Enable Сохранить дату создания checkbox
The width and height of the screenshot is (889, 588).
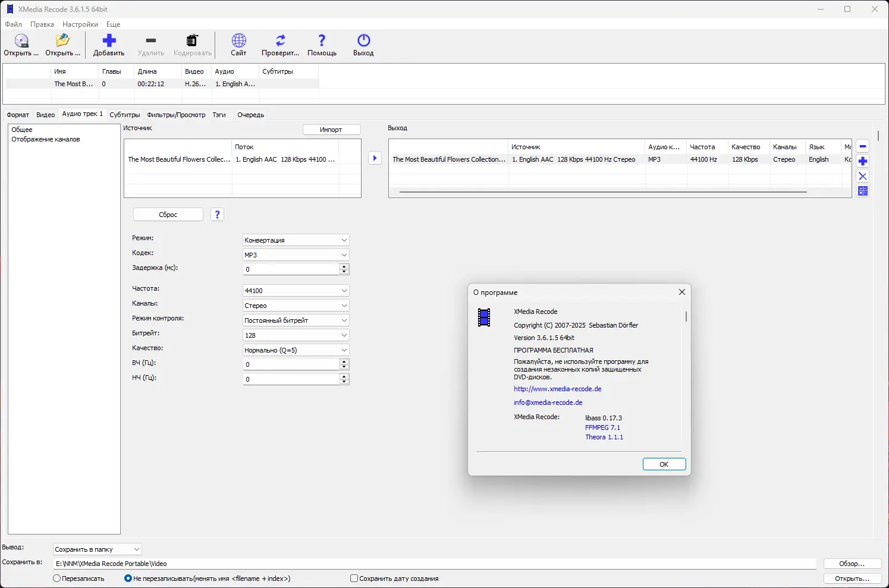(354, 578)
